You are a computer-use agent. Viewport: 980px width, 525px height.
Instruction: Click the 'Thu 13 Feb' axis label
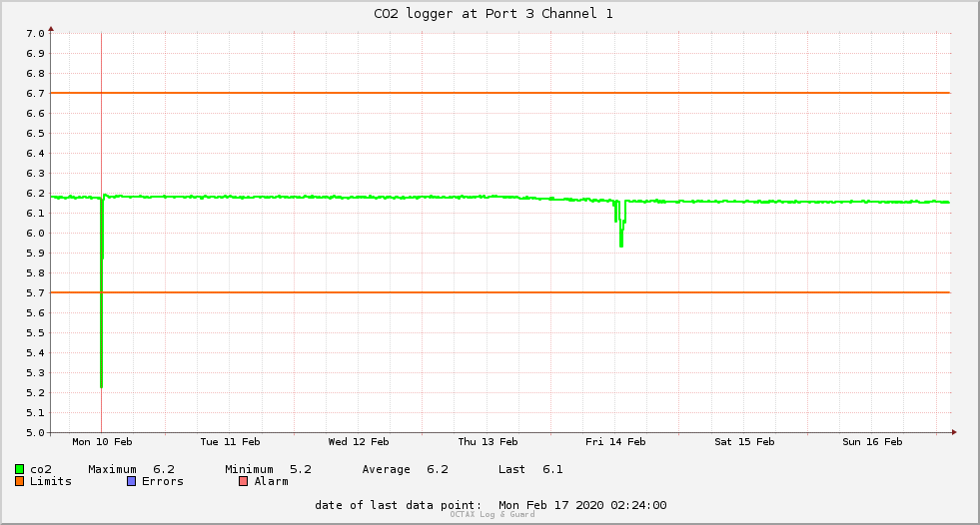pos(489,442)
